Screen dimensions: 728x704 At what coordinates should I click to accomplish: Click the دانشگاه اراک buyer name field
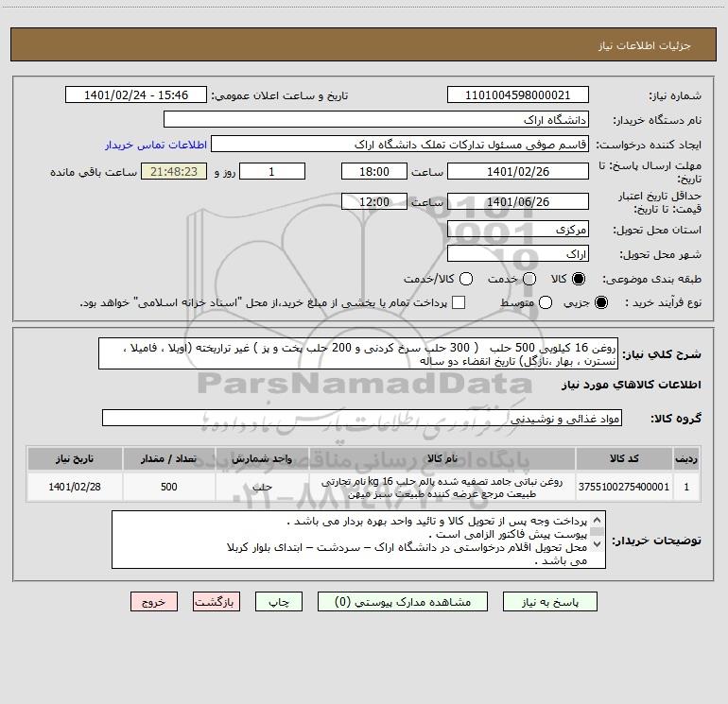(x=376, y=120)
